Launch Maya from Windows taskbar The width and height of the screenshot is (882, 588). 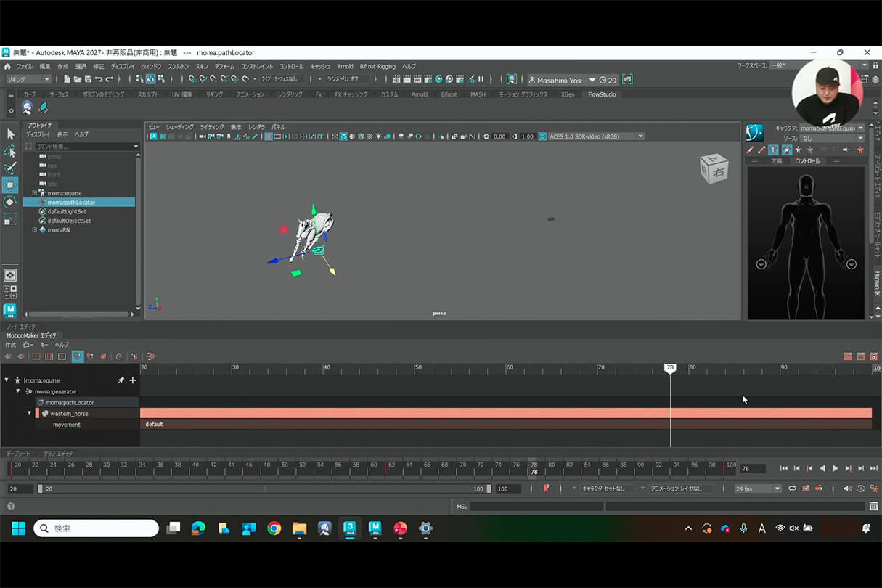pos(375,528)
